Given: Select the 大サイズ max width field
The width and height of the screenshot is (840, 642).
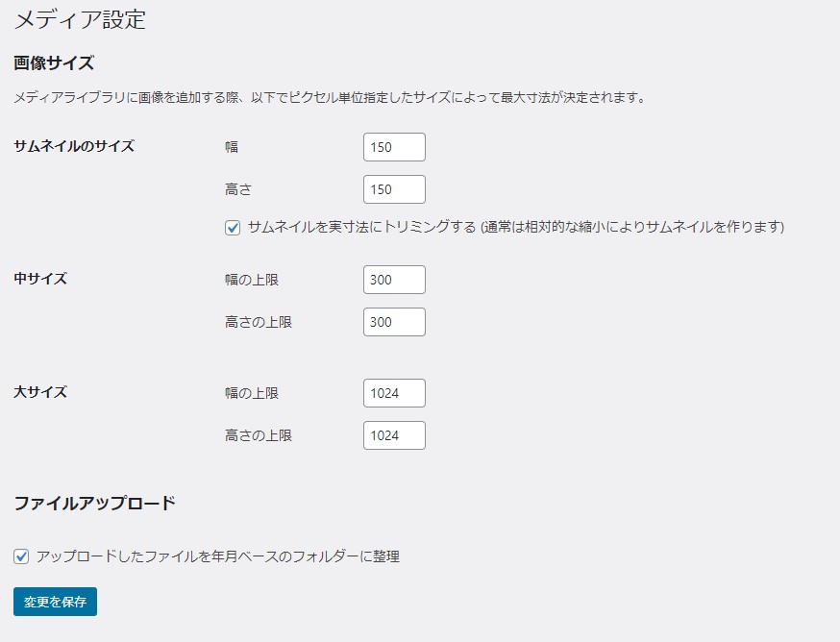Looking at the screenshot, I should 394,393.
